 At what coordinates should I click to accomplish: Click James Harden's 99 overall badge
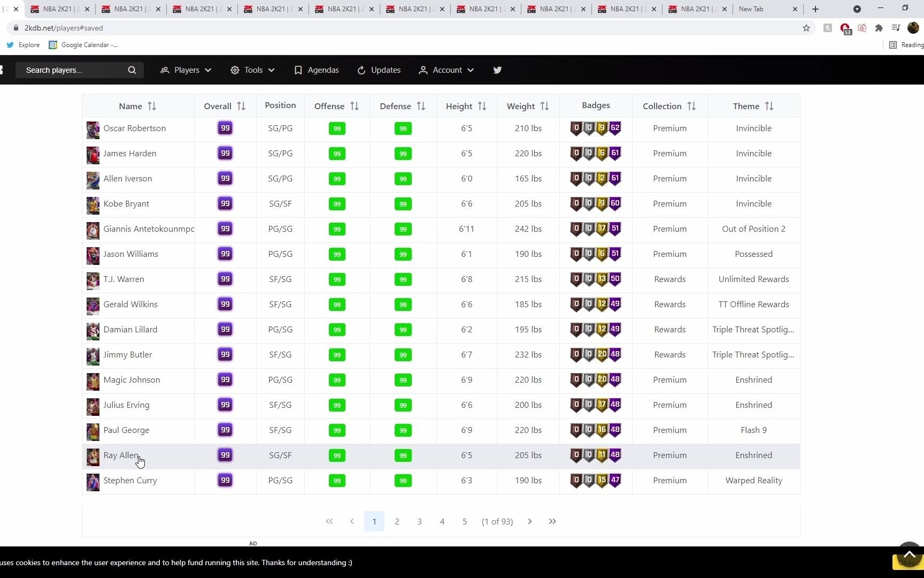coord(225,154)
